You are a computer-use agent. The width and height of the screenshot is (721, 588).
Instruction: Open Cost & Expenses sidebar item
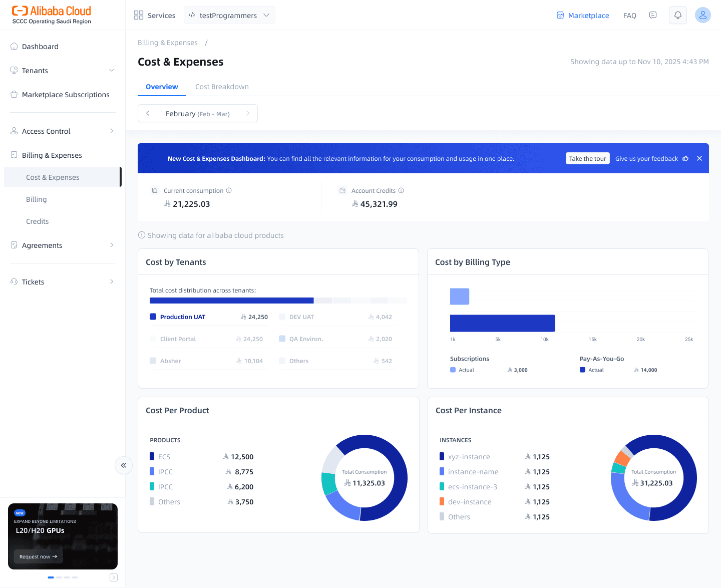pyautogui.click(x=62, y=177)
